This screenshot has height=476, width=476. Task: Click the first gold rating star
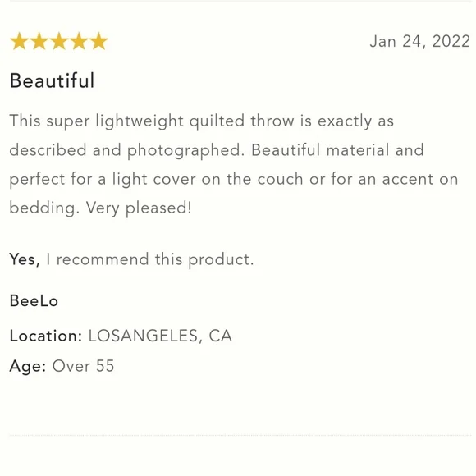[20, 41]
